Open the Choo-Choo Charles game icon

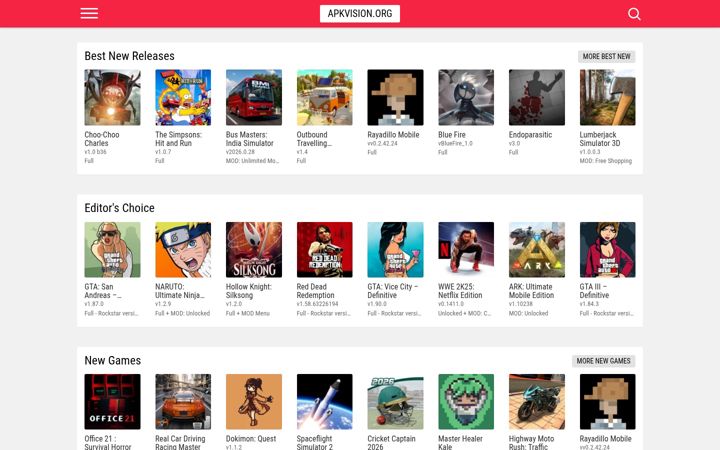coord(112,97)
